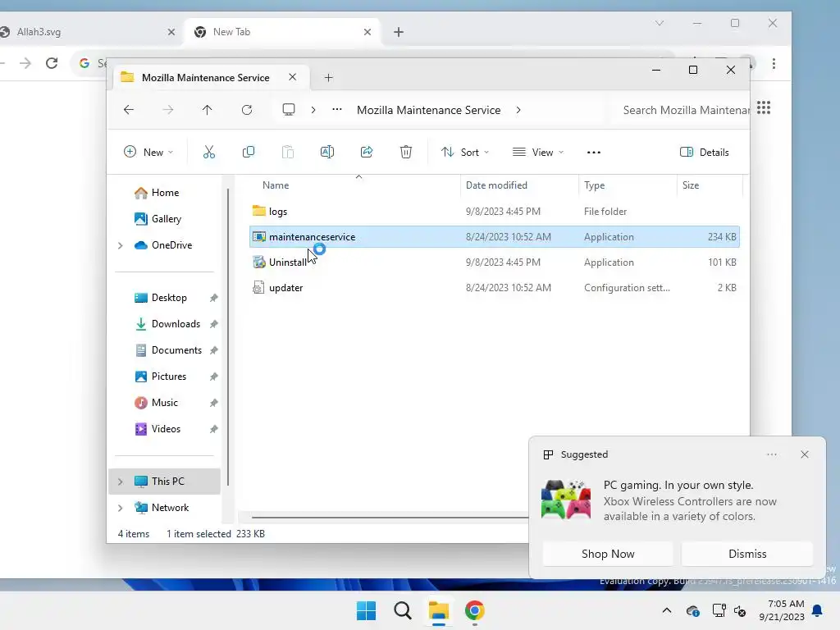
Task: Open the notification bell in the taskbar
Action: [x=818, y=610]
